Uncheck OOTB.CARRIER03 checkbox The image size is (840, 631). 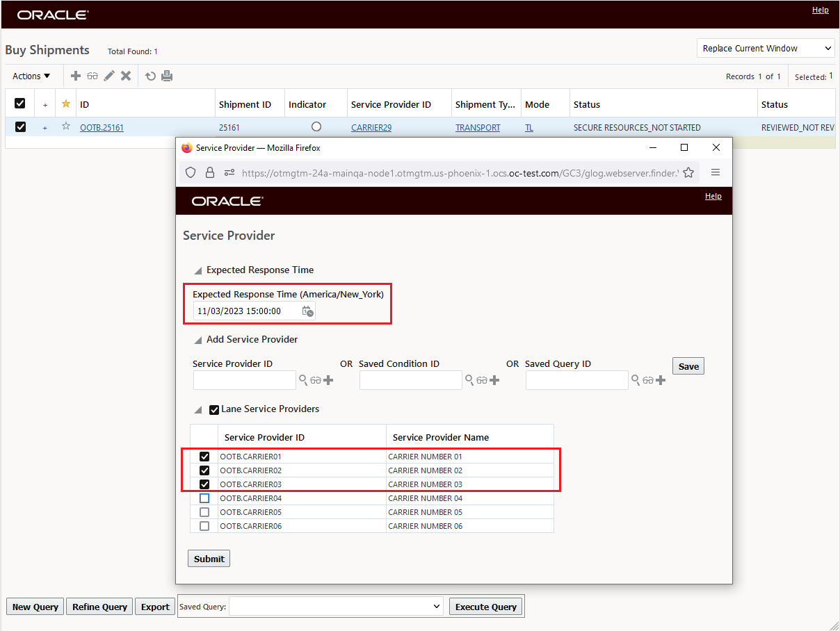tap(204, 484)
